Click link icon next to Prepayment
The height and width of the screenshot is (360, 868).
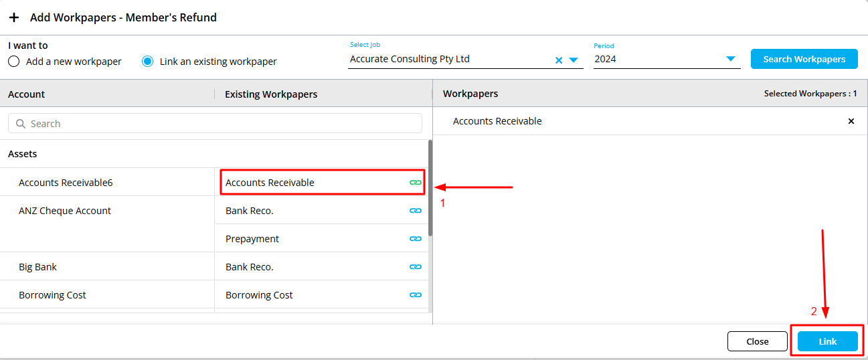416,239
